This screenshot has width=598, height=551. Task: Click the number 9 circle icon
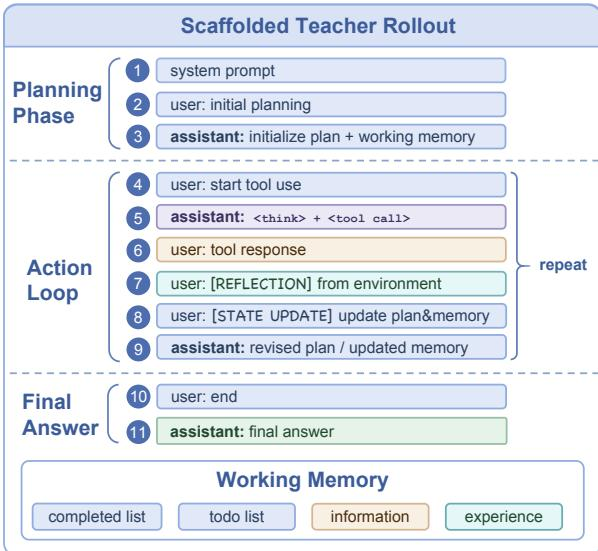138,349
